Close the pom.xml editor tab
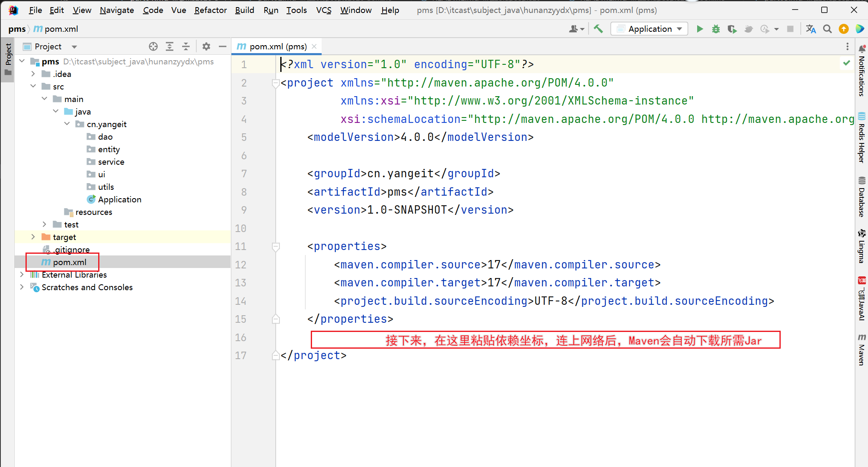The height and width of the screenshot is (467, 868). tap(314, 46)
